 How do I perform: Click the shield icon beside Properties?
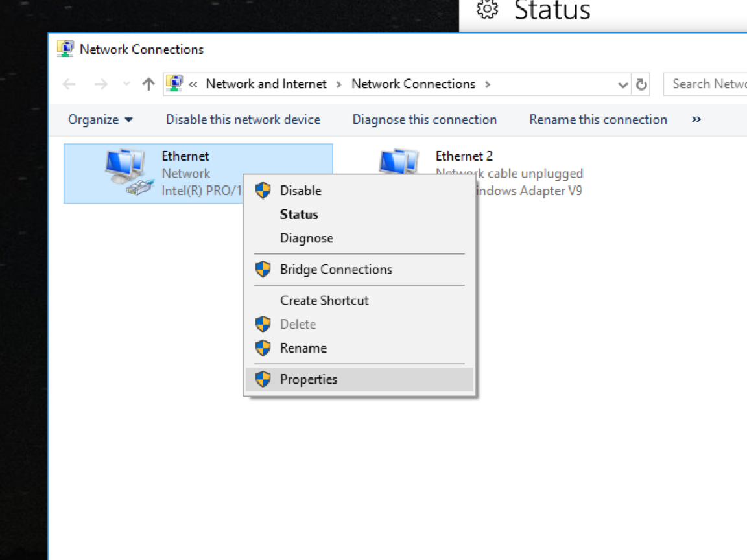tap(263, 379)
